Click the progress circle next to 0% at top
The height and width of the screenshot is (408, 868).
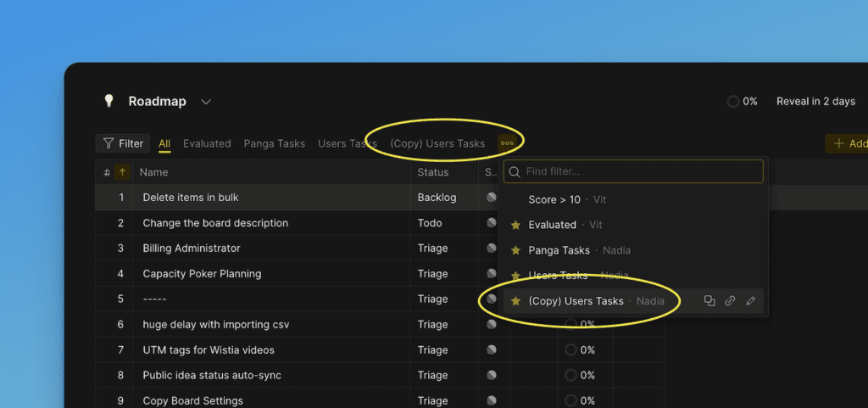[x=732, y=101]
